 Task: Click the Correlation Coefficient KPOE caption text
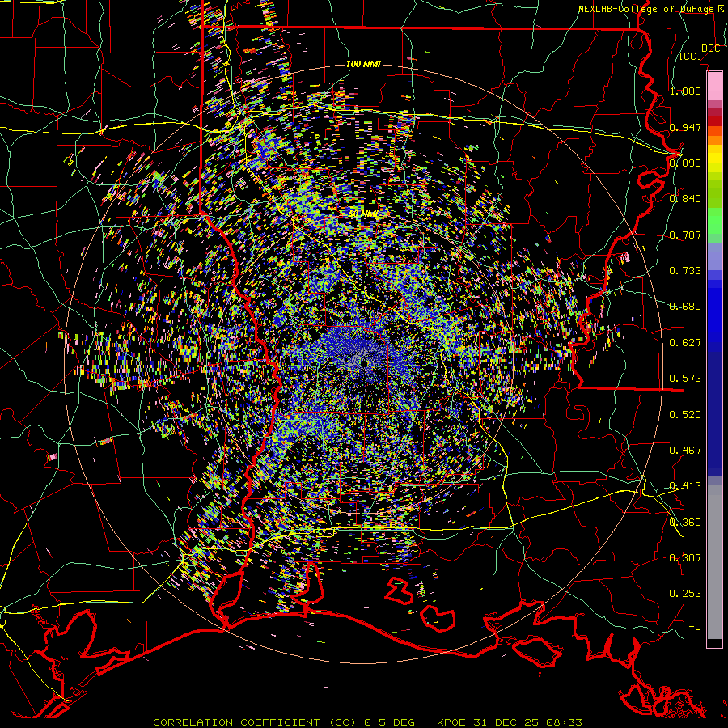click(367, 722)
